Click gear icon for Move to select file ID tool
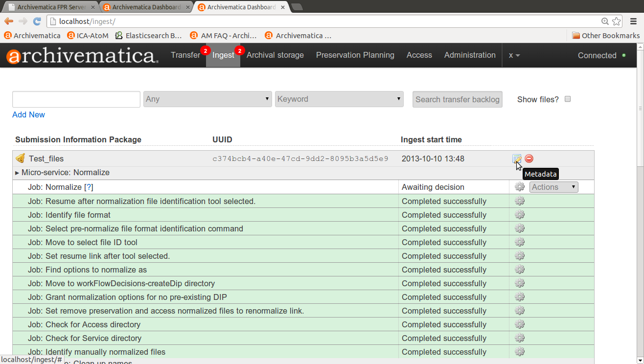 coord(520,242)
